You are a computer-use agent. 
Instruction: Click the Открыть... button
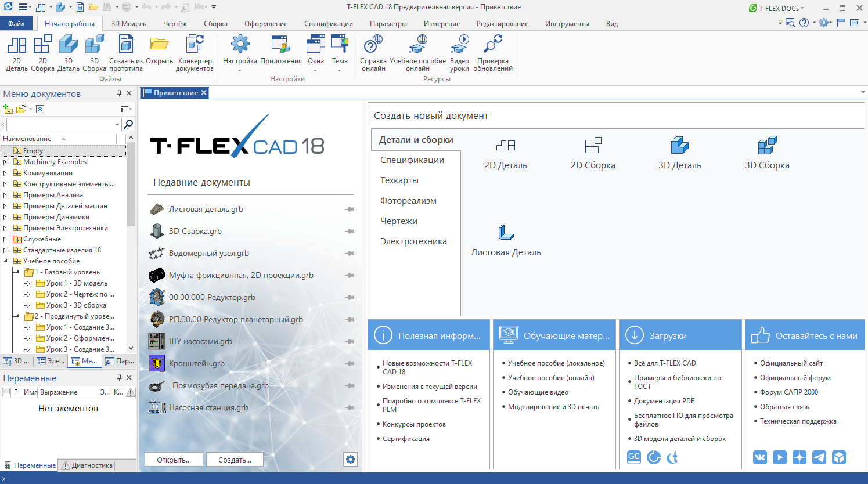pyautogui.click(x=174, y=460)
